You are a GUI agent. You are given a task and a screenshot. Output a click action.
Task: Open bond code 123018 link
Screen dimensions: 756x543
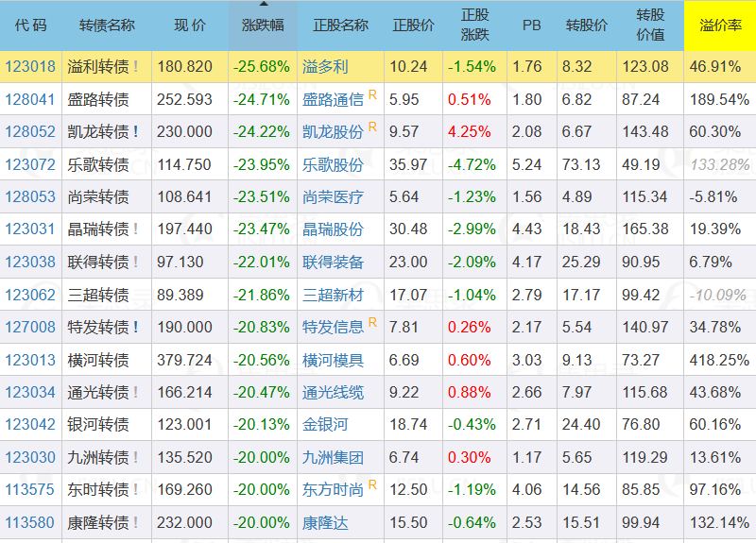(x=29, y=67)
